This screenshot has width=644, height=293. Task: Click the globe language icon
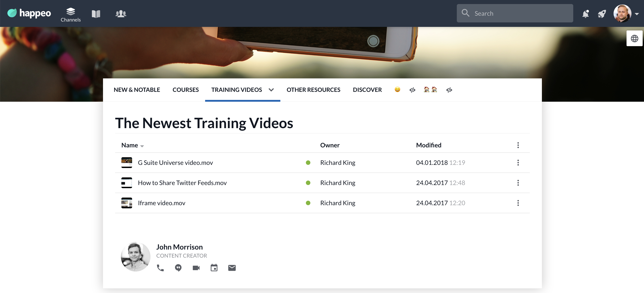pyautogui.click(x=634, y=39)
